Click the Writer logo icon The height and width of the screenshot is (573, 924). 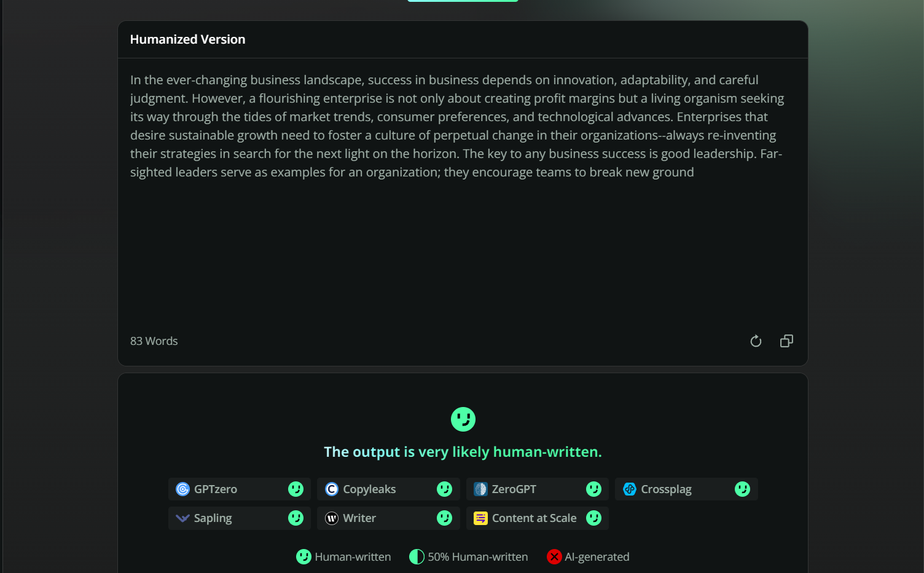pos(332,518)
